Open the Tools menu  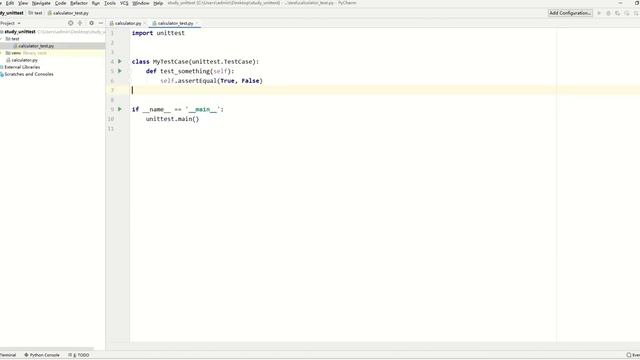pyautogui.click(x=110, y=3)
